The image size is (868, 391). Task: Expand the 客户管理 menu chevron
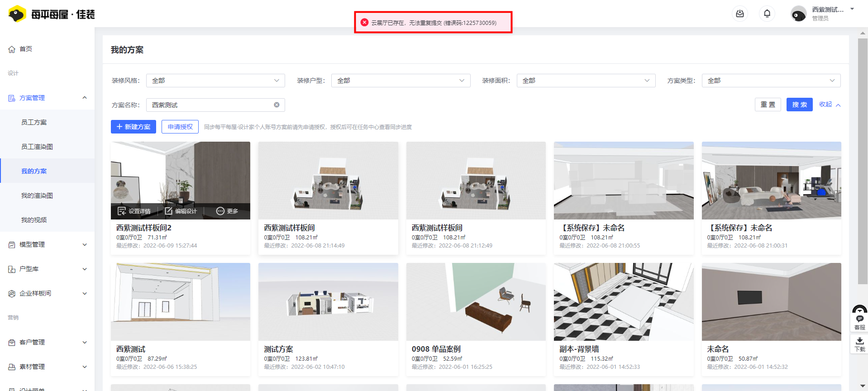coord(85,342)
